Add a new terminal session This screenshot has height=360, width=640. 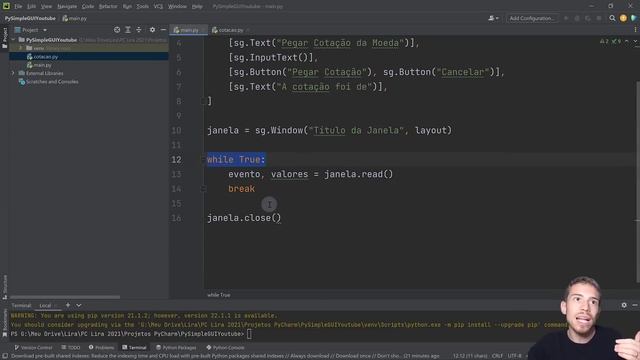pyautogui.click(x=68, y=305)
